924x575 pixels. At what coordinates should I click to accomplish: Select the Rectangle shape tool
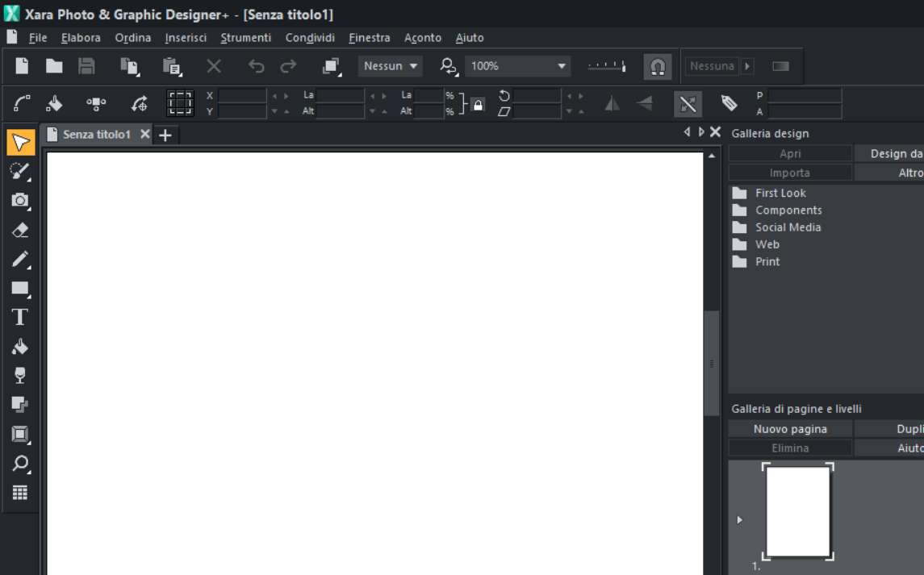pyautogui.click(x=21, y=289)
